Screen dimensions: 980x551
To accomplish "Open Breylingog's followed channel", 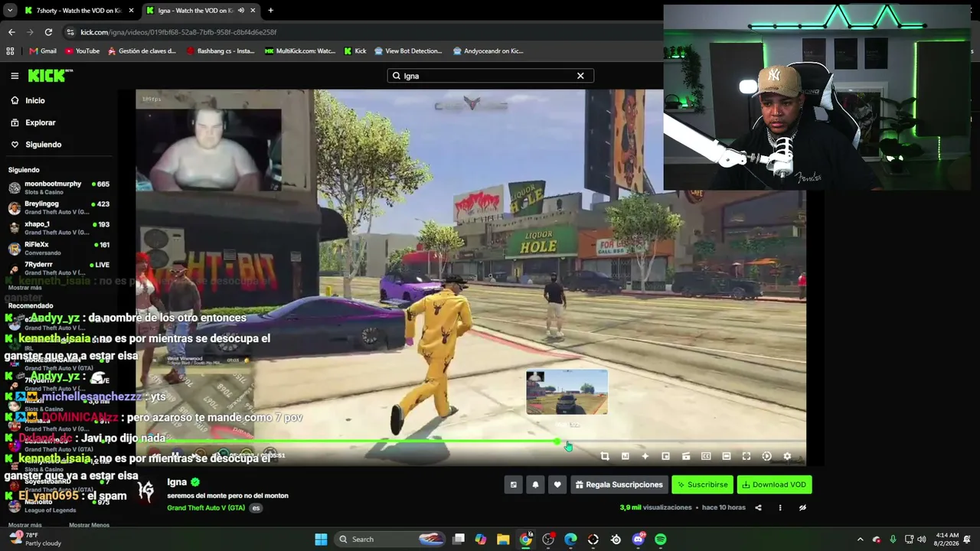I will tap(59, 207).
